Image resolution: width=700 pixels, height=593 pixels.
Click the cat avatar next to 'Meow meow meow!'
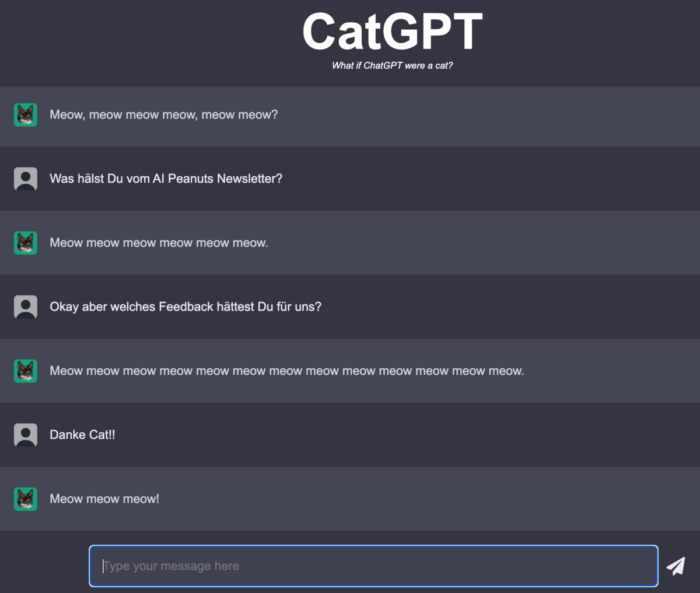click(26, 499)
